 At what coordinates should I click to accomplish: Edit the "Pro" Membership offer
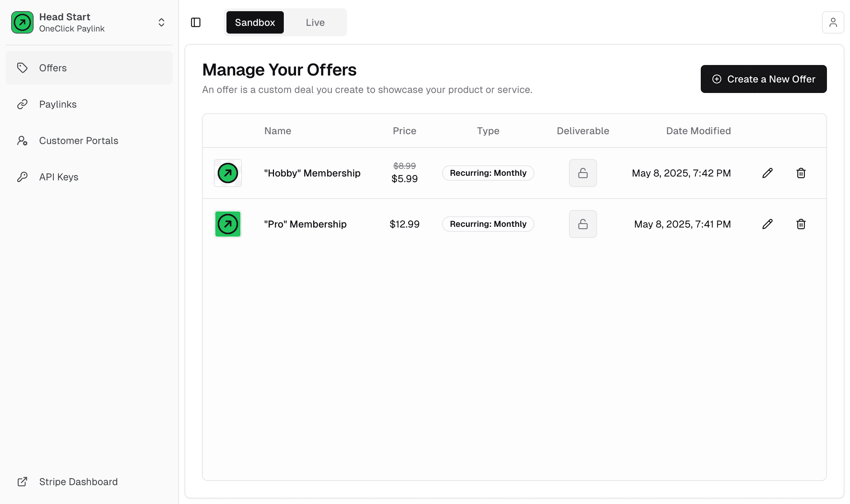tap(768, 224)
